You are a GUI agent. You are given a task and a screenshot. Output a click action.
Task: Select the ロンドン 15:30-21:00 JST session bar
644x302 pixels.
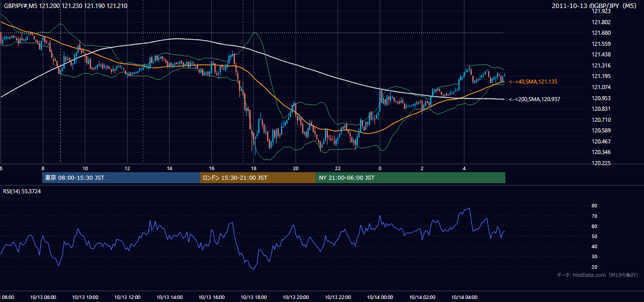point(257,178)
